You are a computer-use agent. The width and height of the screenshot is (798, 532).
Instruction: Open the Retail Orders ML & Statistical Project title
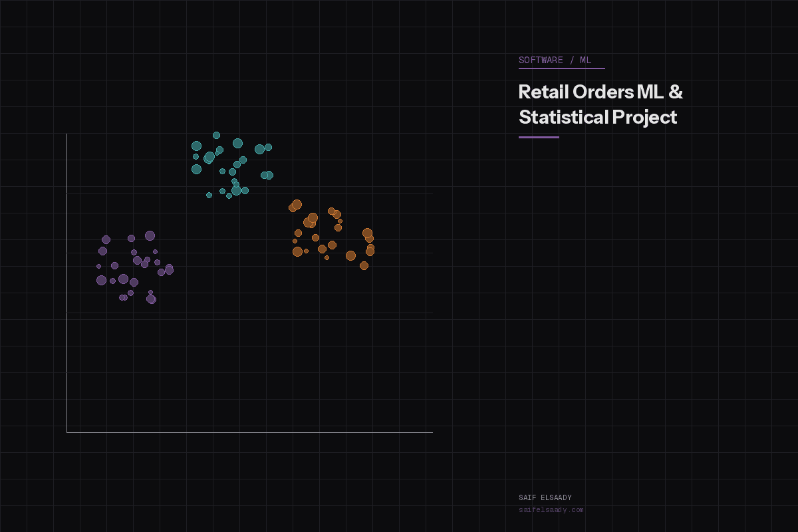point(600,104)
